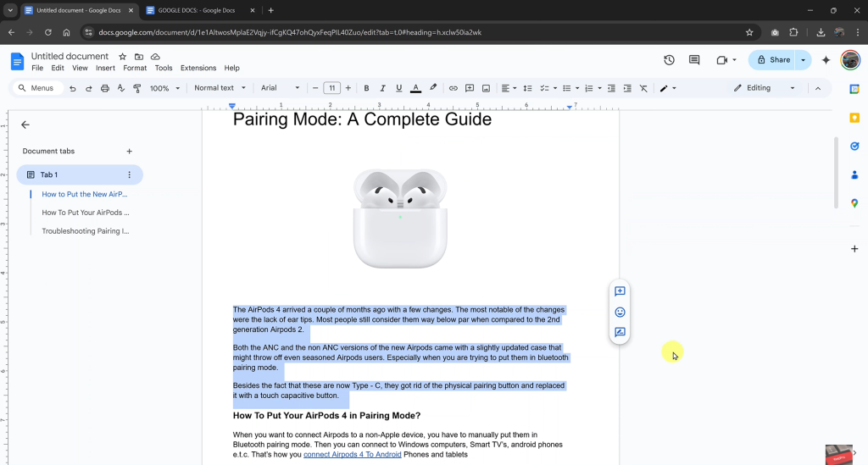This screenshot has width=868, height=465.
Task: Insert a link with link icon
Action: (x=453, y=88)
